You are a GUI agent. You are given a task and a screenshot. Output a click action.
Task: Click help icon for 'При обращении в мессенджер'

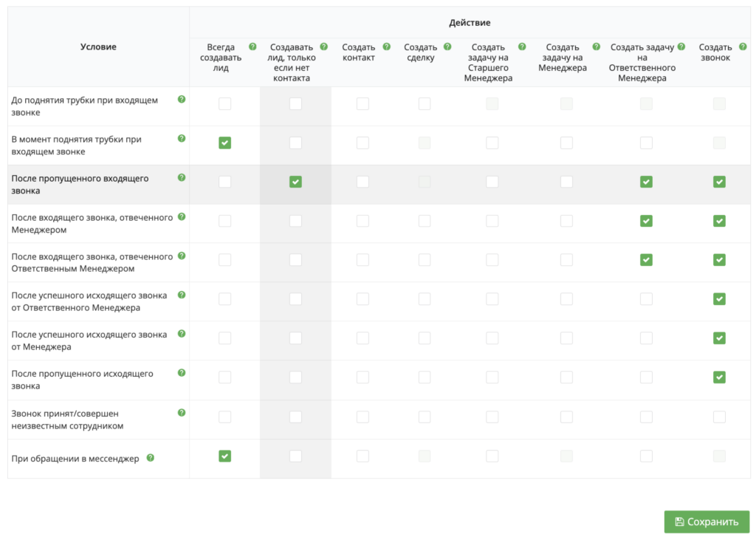(x=151, y=458)
